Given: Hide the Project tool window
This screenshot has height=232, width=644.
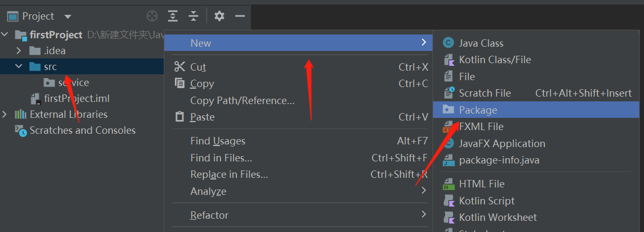Looking at the screenshot, I should (240, 16).
